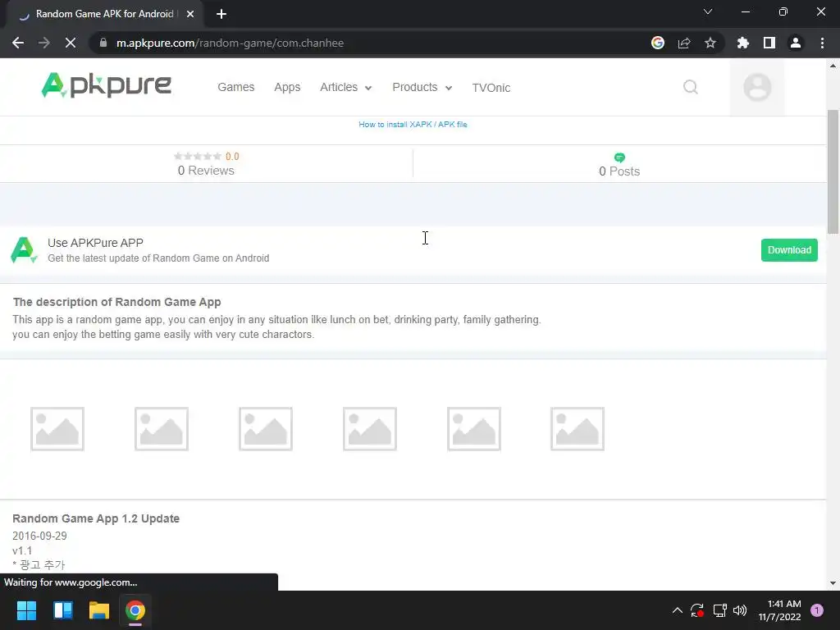Click the browser forward arrow
Screen dimensions: 840x630
(44, 43)
